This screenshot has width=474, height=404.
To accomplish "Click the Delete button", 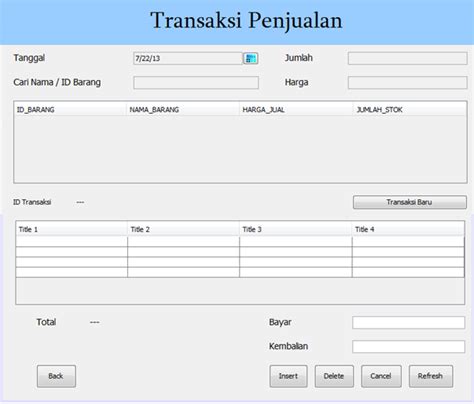I will pyautogui.click(x=334, y=376).
